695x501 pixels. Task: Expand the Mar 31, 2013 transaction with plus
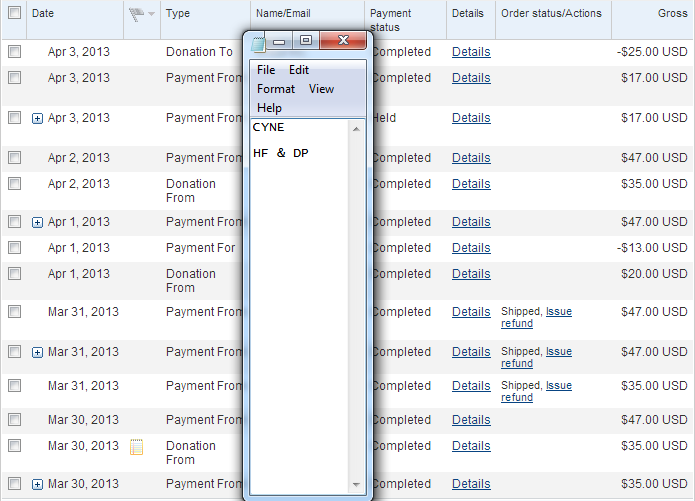[38, 352]
